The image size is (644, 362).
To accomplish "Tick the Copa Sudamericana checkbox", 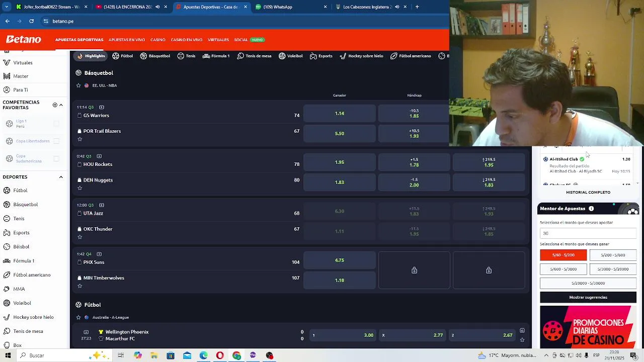I will (56, 159).
